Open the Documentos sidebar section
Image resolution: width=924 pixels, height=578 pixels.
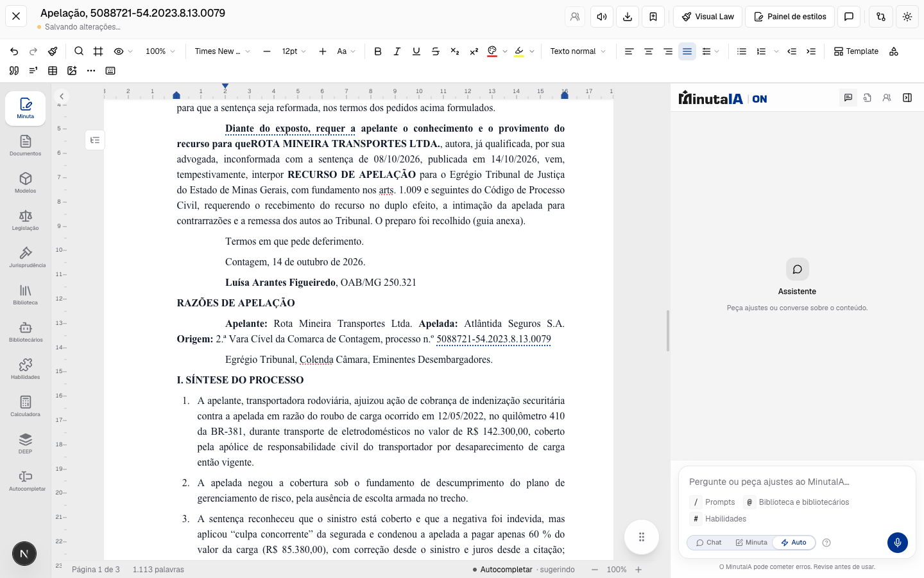[x=26, y=145]
